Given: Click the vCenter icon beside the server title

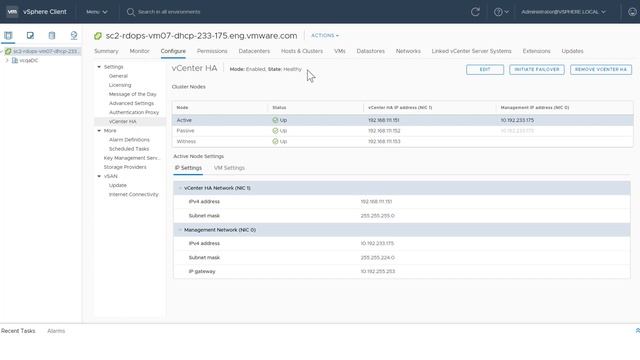Looking at the screenshot, I should [98, 36].
